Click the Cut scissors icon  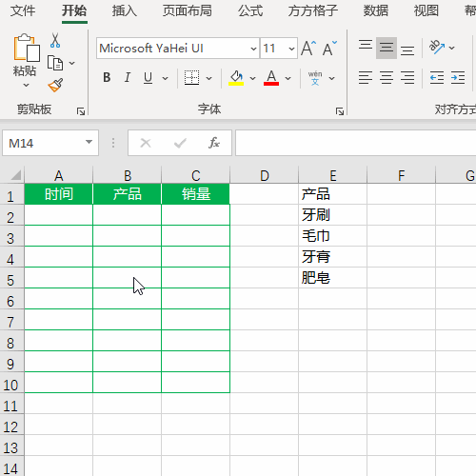(55, 41)
